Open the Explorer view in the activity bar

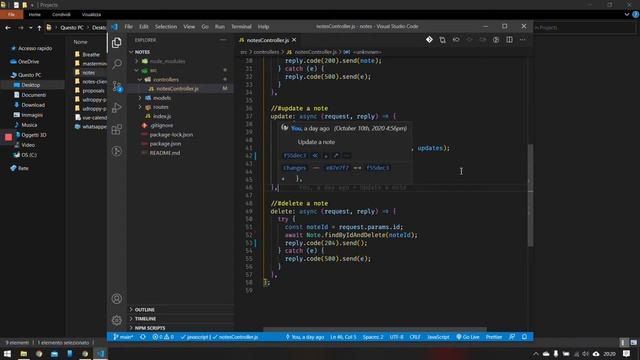117,42
